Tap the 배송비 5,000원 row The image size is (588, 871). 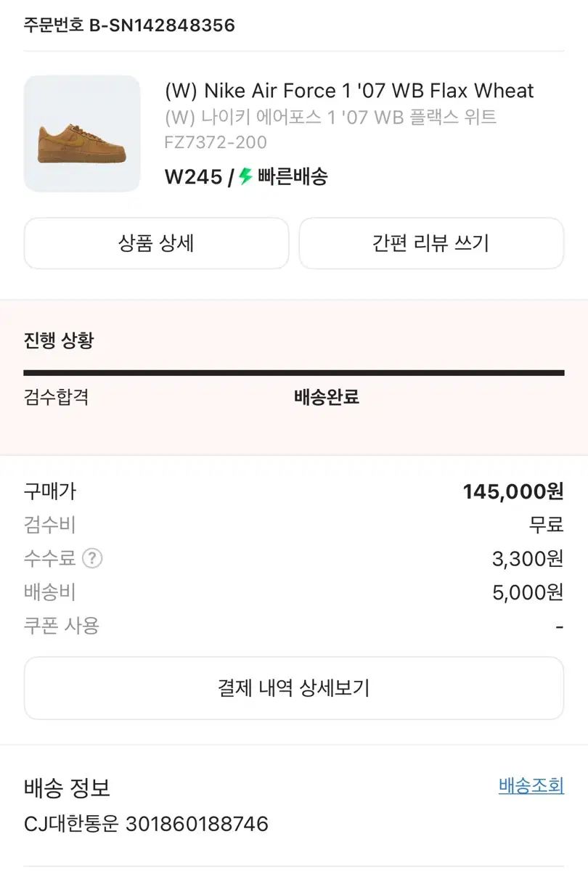click(x=294, y=592)
